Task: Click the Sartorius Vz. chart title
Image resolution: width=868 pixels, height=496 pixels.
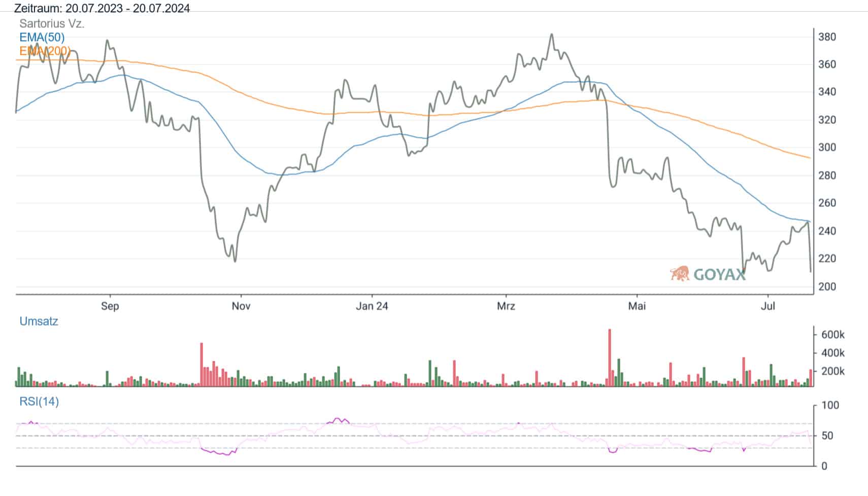Action: (x=52, y=23)
